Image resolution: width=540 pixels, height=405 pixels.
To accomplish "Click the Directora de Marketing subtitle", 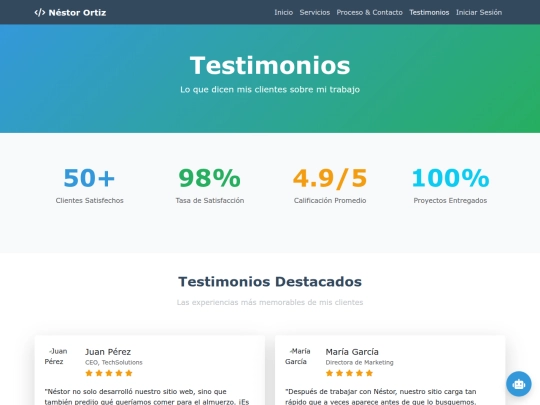I will coord(359,362).
